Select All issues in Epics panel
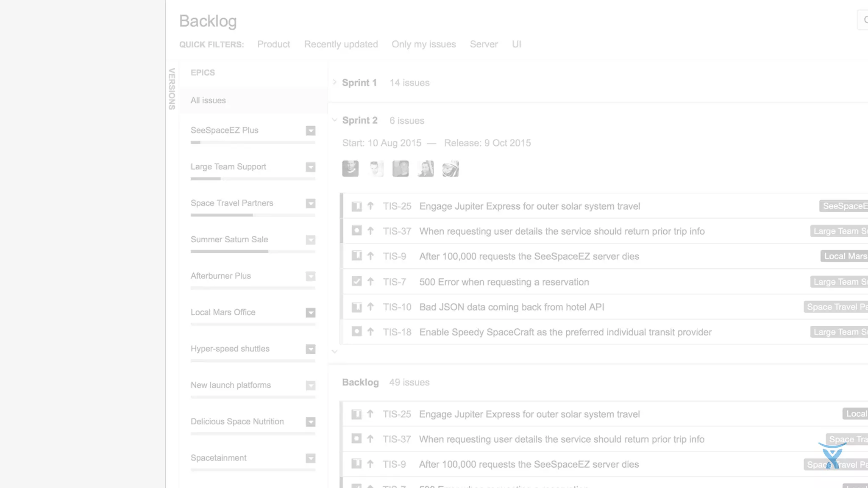The width and height of the screenshot is (868, 488). [208, 100]
